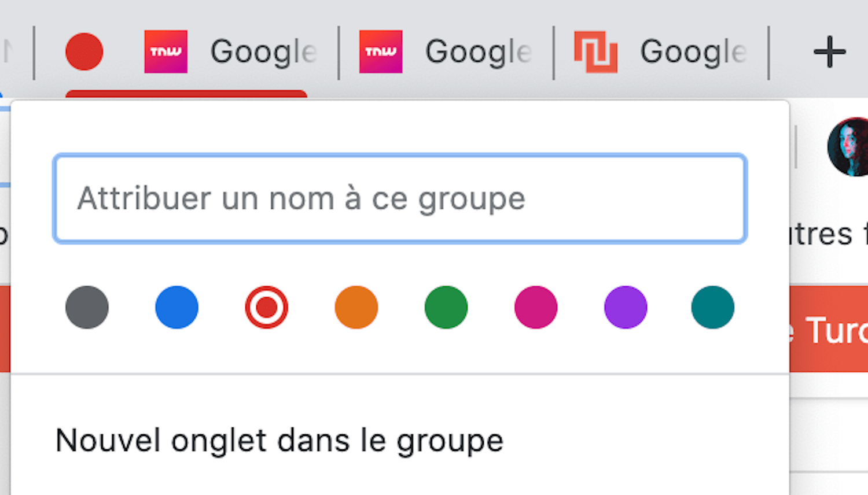Click the red tab group indicator dot
This screenshot has height=495, width=868.
coord(84,52)
